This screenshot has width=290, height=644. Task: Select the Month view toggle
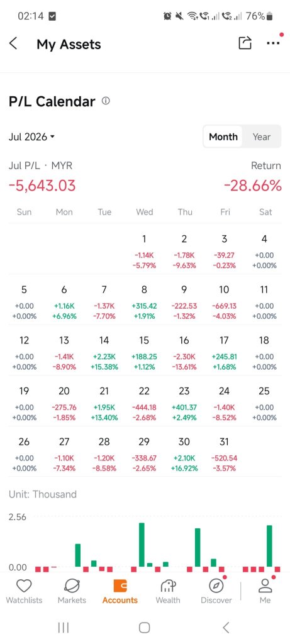(x=223, y=136)
